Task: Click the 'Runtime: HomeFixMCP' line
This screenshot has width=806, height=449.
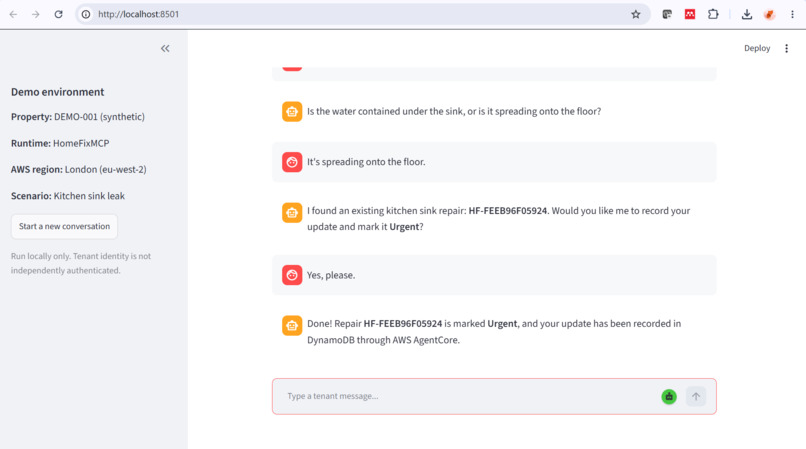Action: (60, 143)
